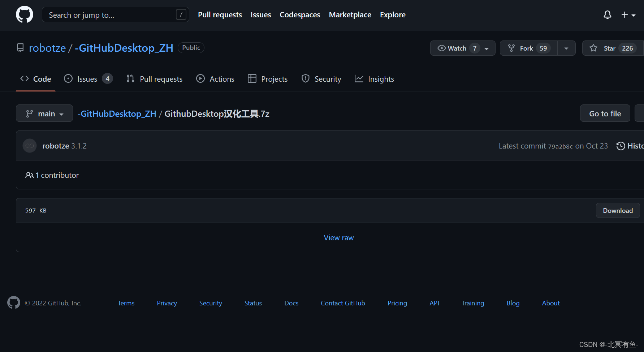
Task: Open Issues in top navigation
Action: pyautogui.click(x=261, y=15)
